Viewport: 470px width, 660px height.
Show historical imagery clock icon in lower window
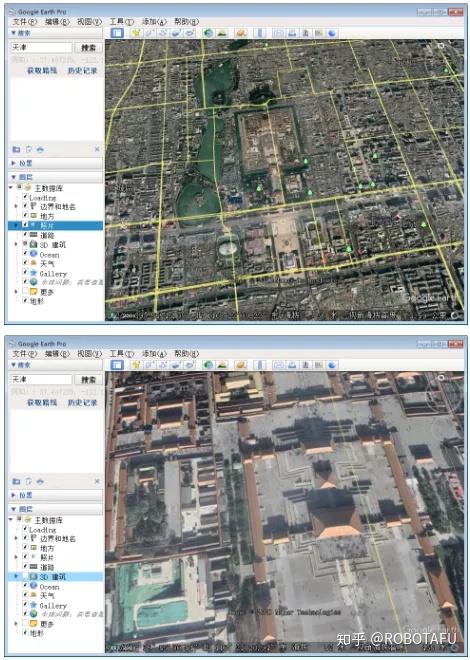click(x=208, y=365)
